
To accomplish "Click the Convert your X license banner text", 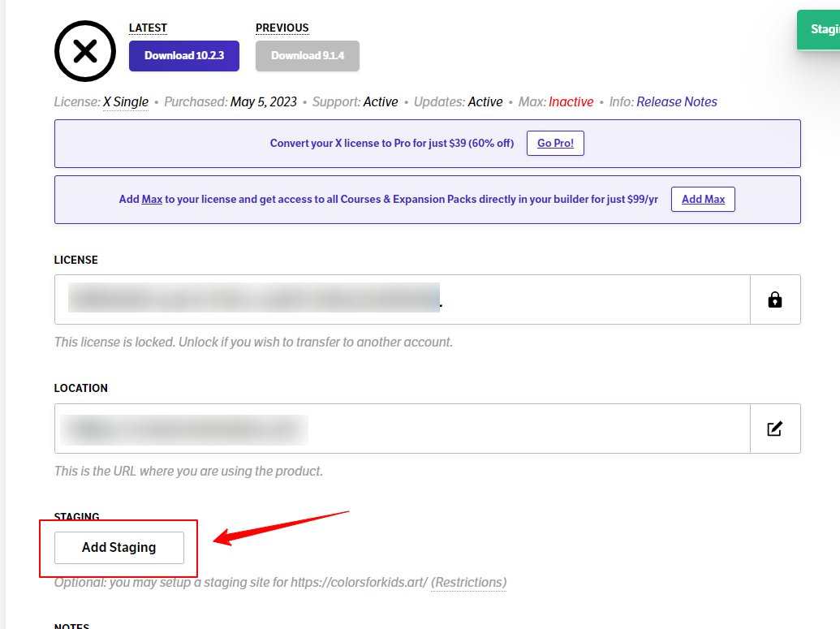I will point(391,144).
